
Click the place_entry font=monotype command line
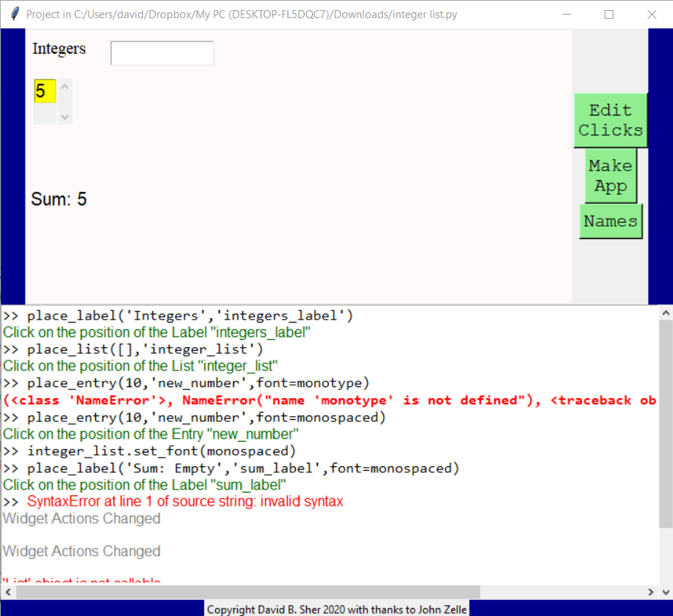[186, 383]
